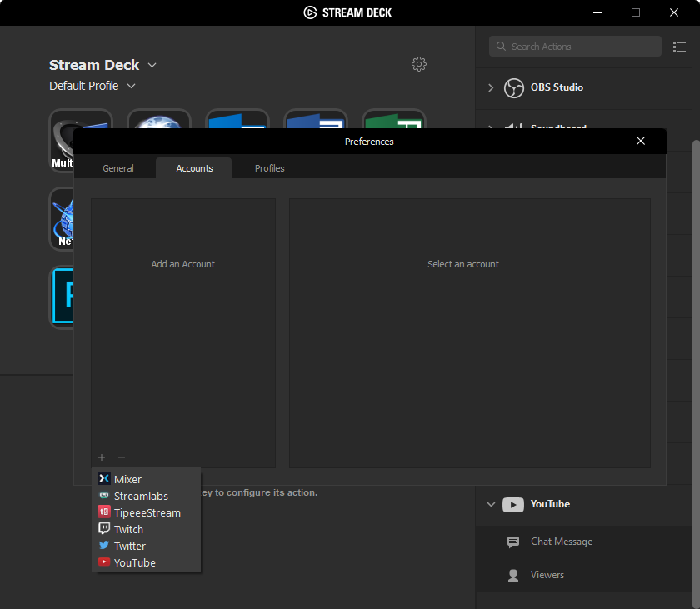Click the minus remove account icon
The height and width of the screenshot is (609, 700).
(122, 457)
